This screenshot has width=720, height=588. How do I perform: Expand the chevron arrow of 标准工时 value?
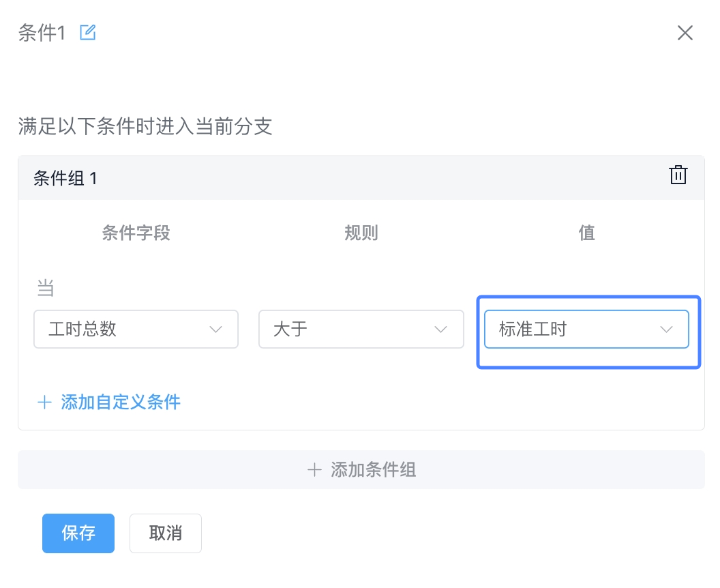(666, 329)
